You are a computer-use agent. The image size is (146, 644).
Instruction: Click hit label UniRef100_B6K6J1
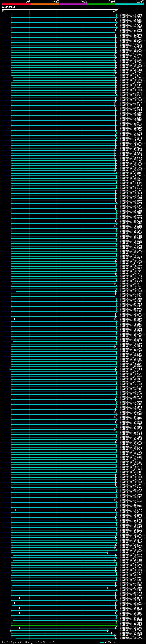[131, 95]
